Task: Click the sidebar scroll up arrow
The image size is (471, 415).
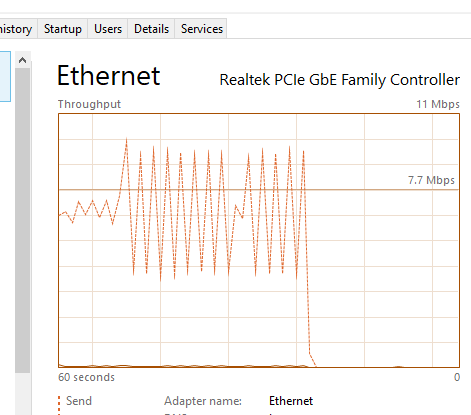Action: click(22, 60)
